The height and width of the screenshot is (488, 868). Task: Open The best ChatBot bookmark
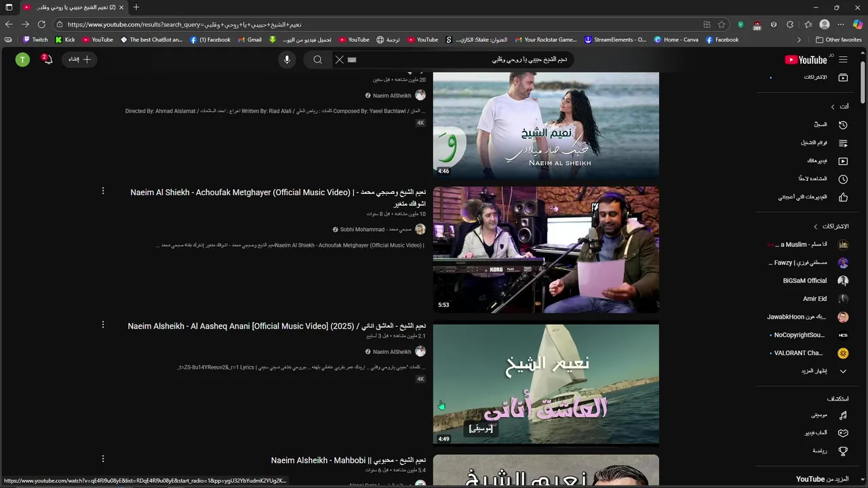[152, 40]
